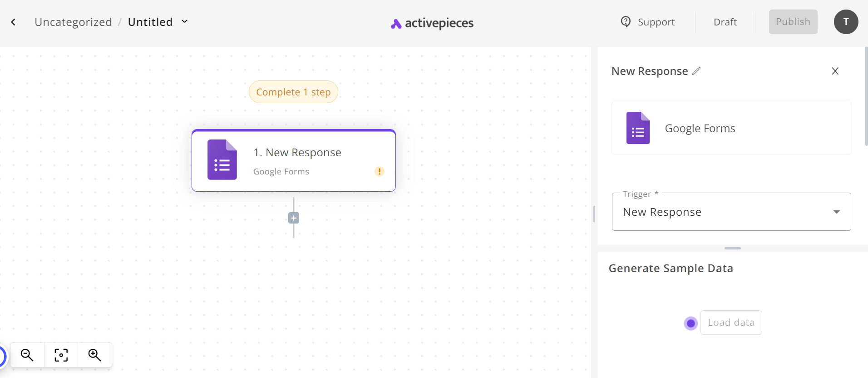
Task: Open the T user avatar menu
Action: (846, 22)
